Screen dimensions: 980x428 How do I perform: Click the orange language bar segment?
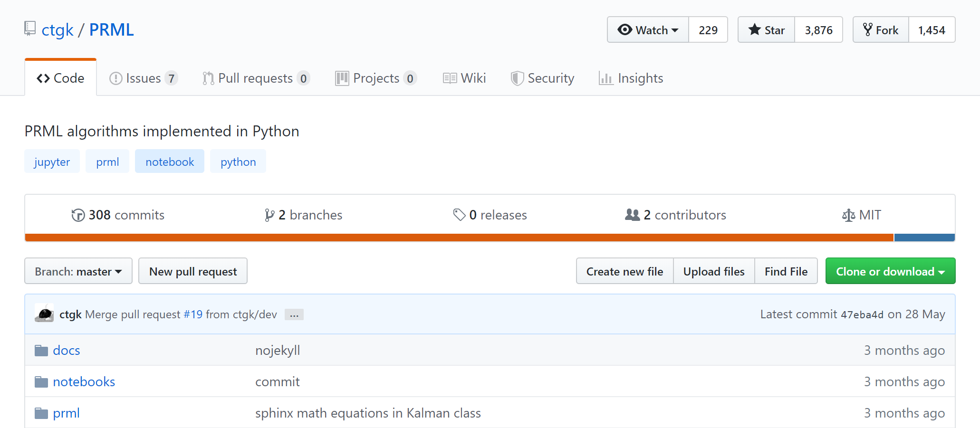[x=459, y=238]
